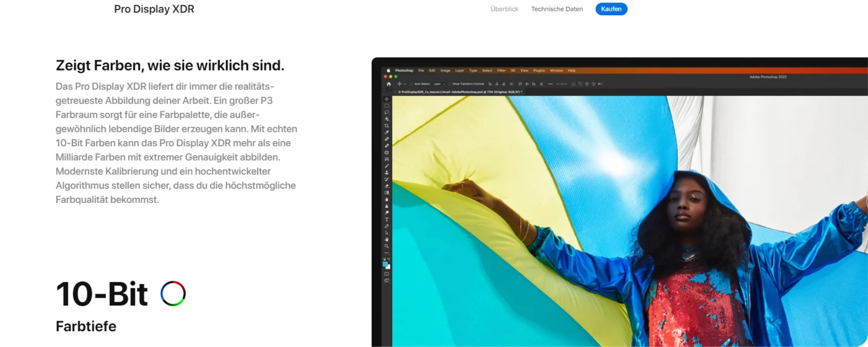Click Align Horizontal Centers icon
The height and width of the screenshot is (347, 868).
pyautogui.click(x=497, y=84)
